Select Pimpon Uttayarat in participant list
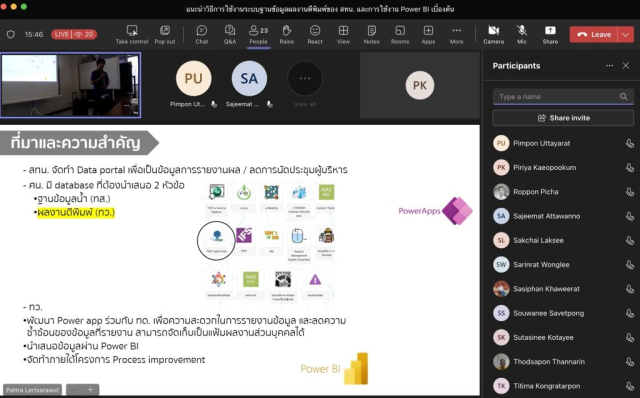Image resolution: width=640 pixels, height=398 pixels. pos(563,143)
